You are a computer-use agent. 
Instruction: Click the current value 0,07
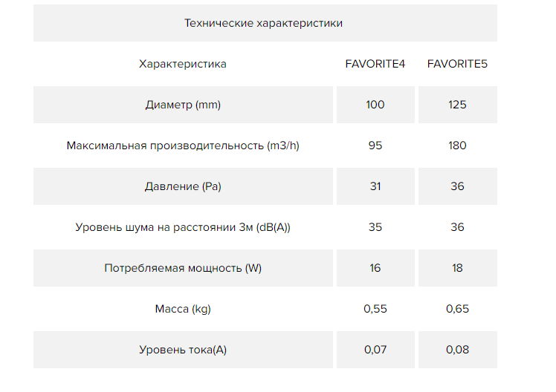click(375, 350)
